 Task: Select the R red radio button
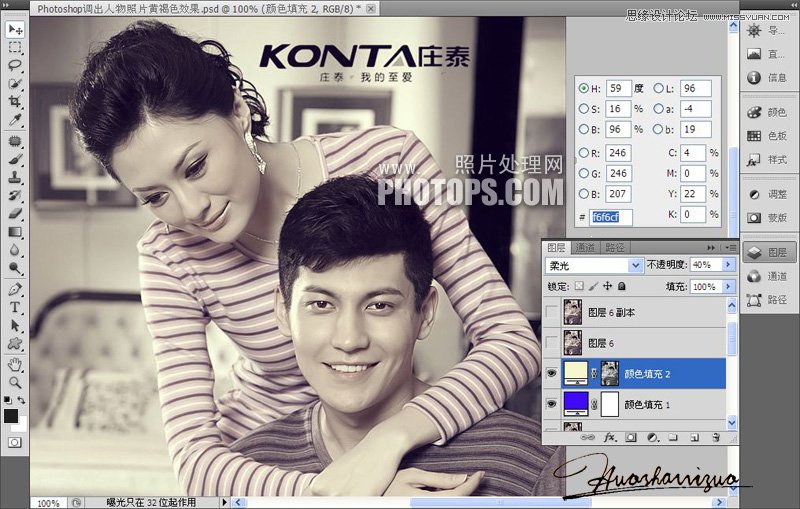pyautogui.click(x=584, y=152)
